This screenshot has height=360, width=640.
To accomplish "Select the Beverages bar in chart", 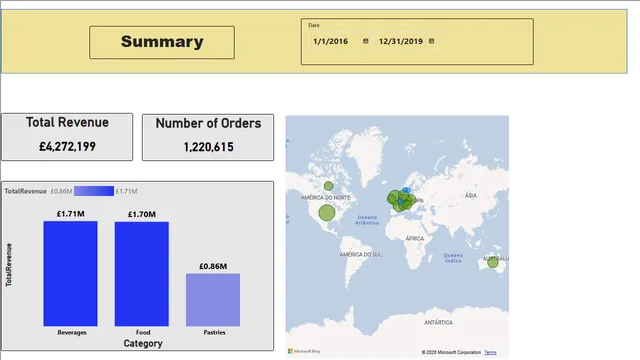I will click(71, 273).
